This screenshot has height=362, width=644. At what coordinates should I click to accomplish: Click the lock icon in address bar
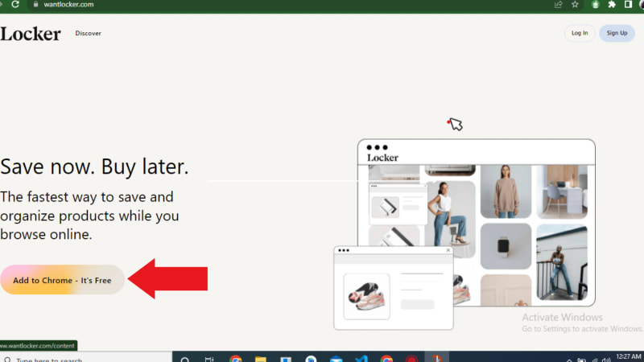coord(35,5)
